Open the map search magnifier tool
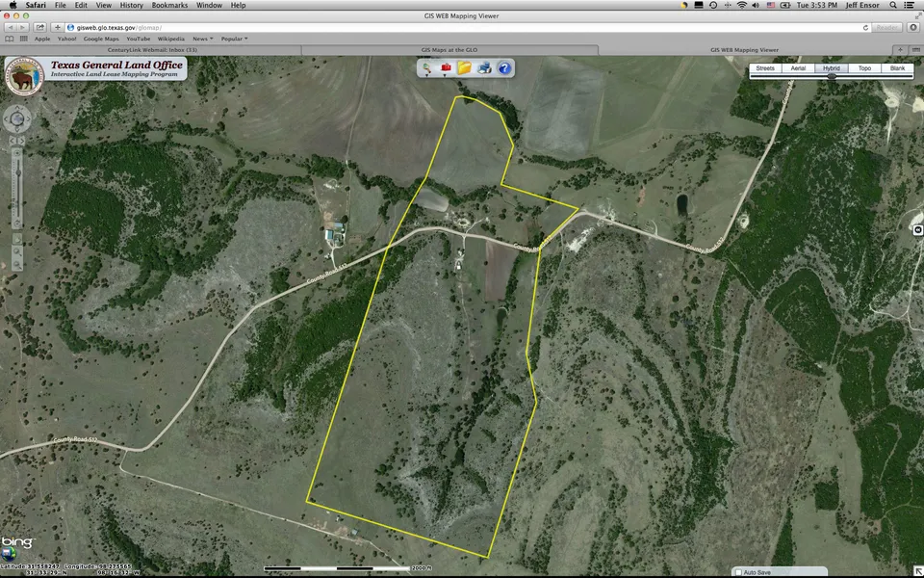924x578 pixels. (426, 67)
